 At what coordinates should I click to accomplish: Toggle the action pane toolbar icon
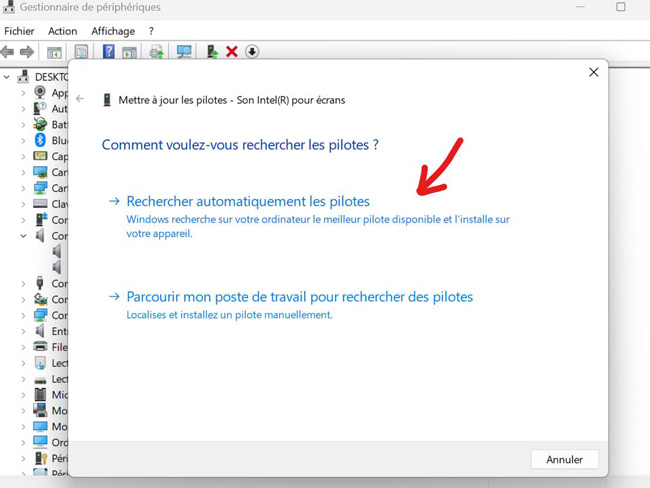point(129,52)
